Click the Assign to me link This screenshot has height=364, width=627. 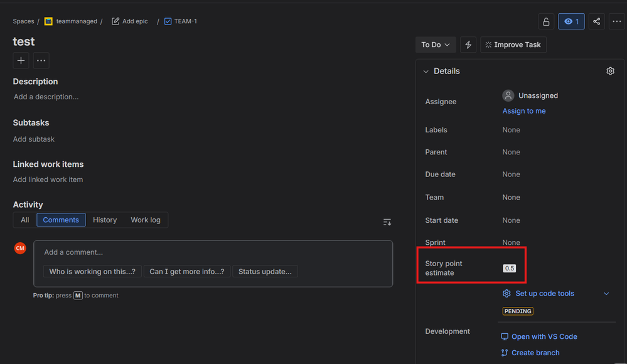523,110
